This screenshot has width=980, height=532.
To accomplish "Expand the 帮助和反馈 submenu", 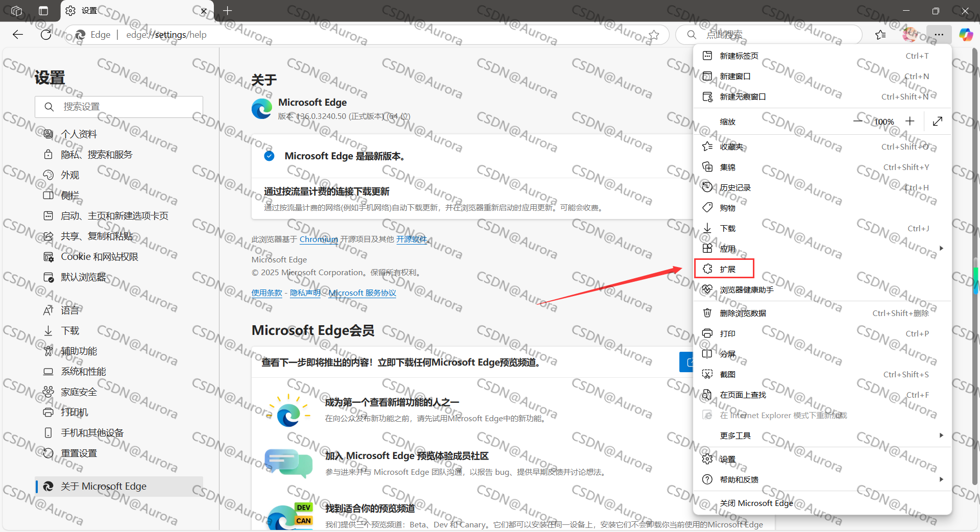I will tap(822, 479).
